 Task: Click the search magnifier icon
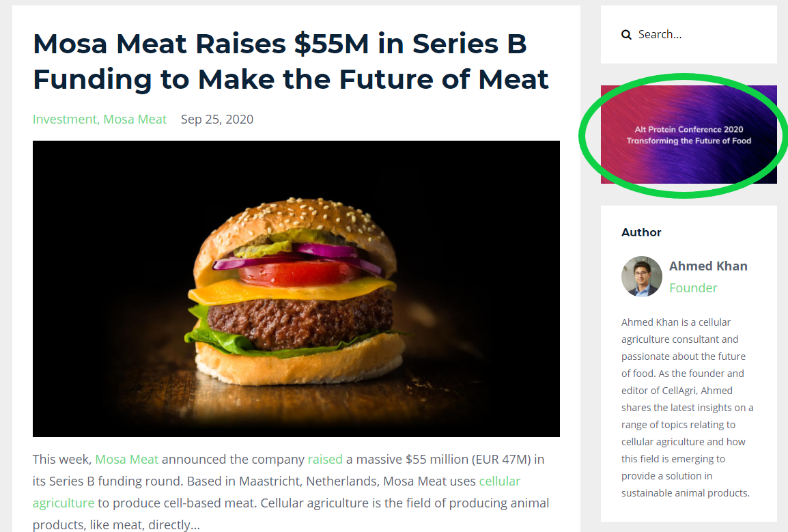(626, 35)
